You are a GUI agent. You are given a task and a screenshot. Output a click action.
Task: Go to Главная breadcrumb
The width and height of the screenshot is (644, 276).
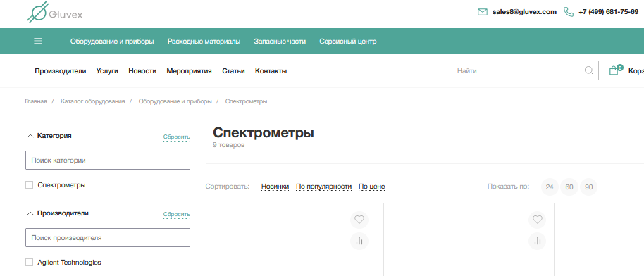coord(36,101)
